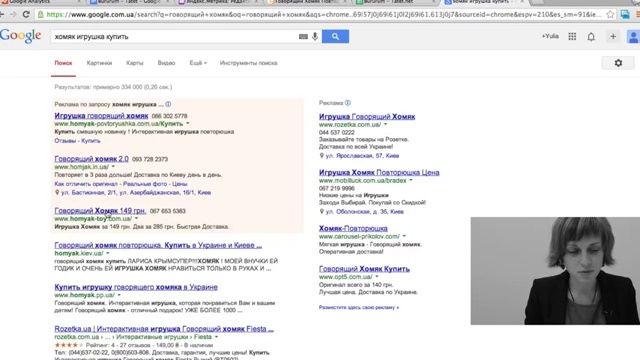
Task: Click 'ул. Оболонская, д. 35, Киев' address
Action: coord(364,211)
